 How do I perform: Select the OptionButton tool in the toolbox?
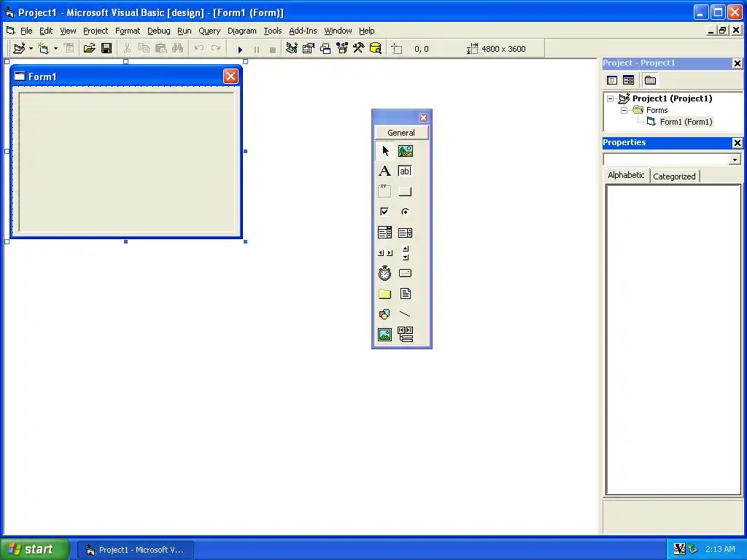pos(406,212)
